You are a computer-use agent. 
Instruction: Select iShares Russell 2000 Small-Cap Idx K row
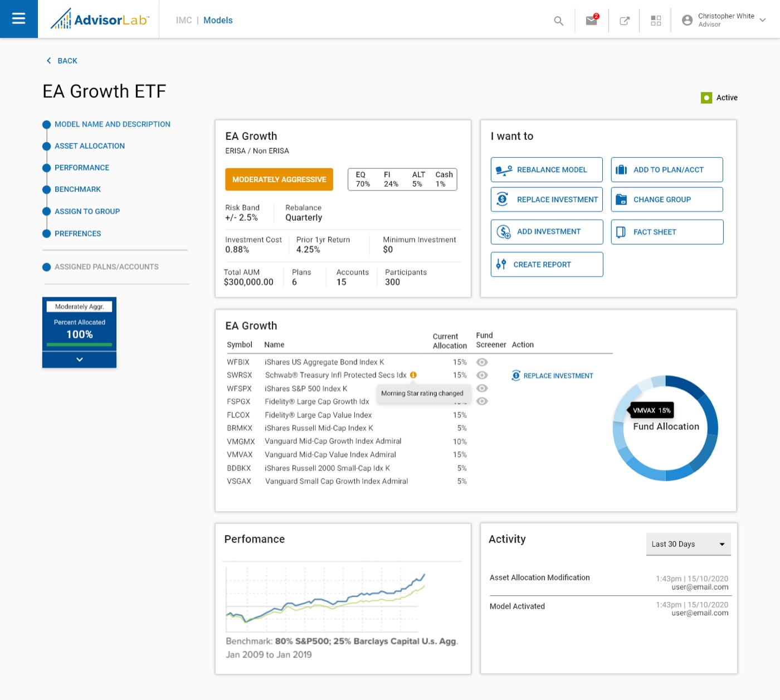[x=347, y=468]
